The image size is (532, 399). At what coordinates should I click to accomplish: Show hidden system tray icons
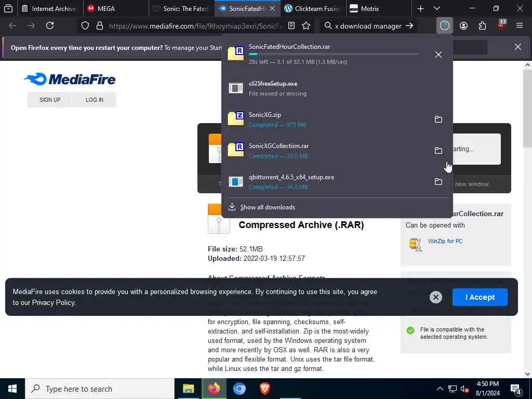tap(440, 389)
